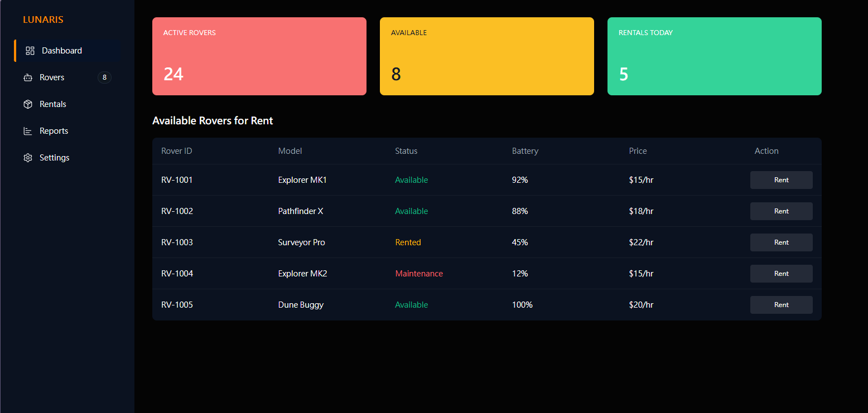The height and width of the screenshot is (413, 868).
Task: Click Rent button for Surveyor Pro
Action: pyautogui.click(x=781, y=242)
